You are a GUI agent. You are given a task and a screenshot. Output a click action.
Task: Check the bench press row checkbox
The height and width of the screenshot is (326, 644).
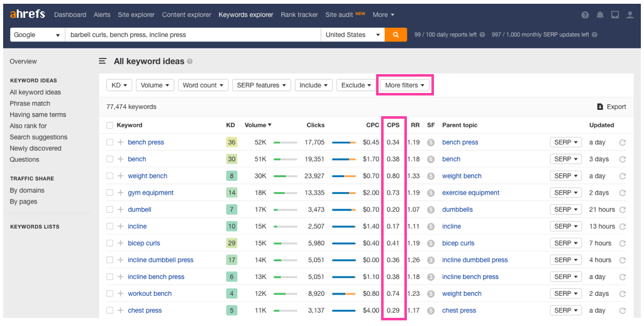point(109,143)
